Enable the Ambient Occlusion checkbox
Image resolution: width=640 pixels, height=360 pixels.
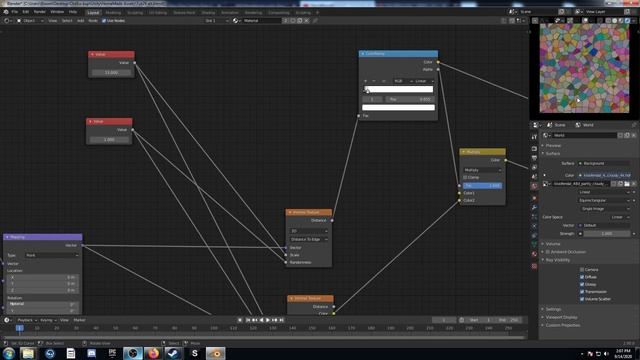coord(548,252)
